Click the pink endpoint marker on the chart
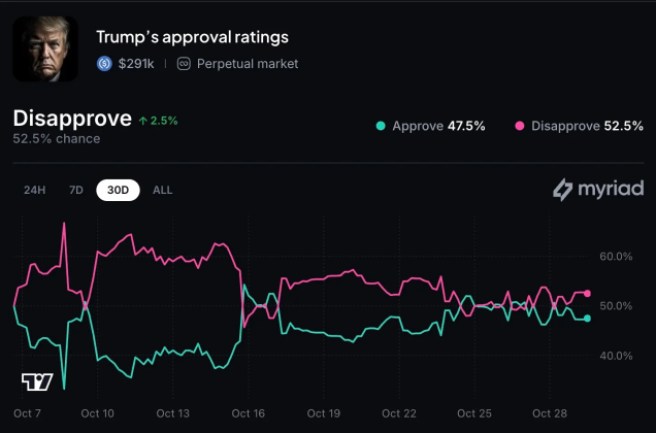The width and height of the screenshot is (656, 433). tap(587, 293)
